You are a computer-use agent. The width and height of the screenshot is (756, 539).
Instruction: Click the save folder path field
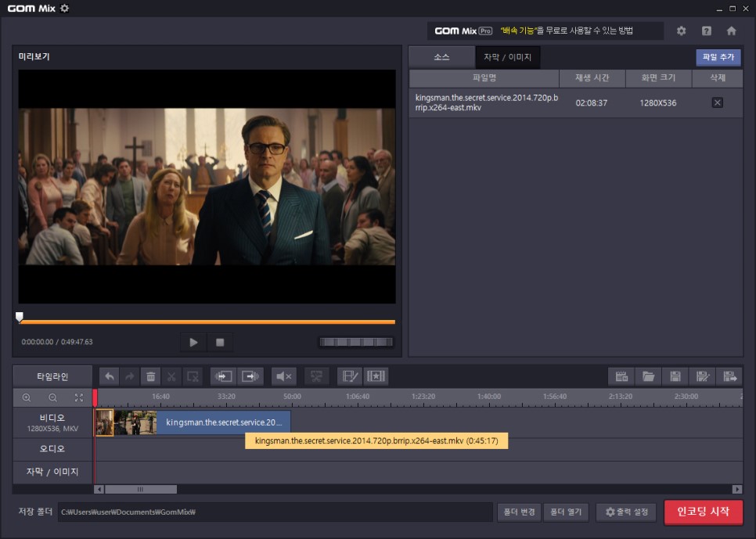point(275,512)
